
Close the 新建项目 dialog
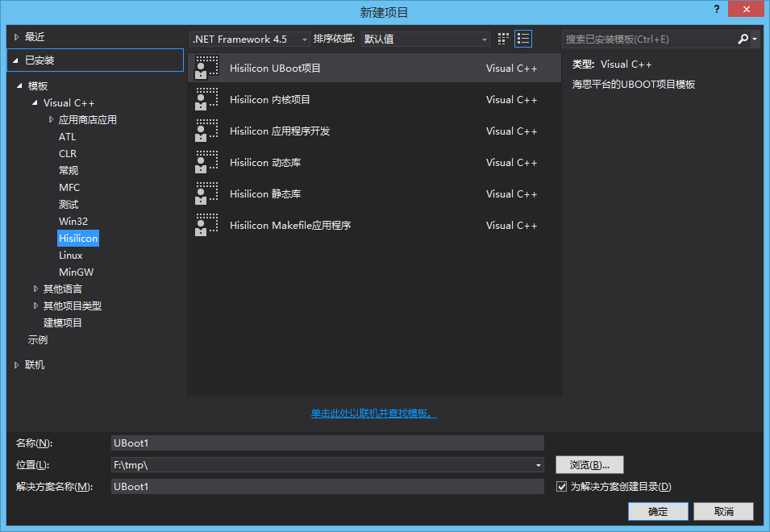(746, 9)
